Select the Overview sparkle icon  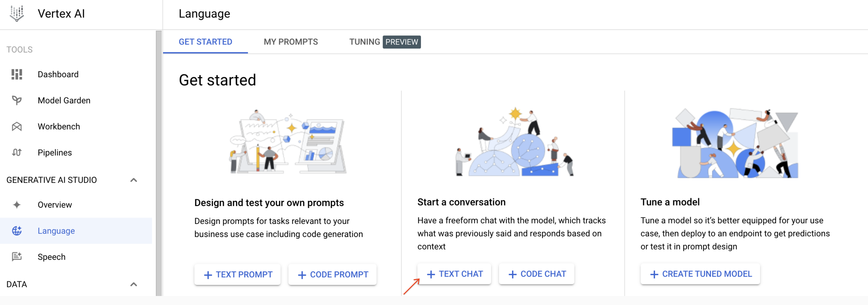coord(16,205)
